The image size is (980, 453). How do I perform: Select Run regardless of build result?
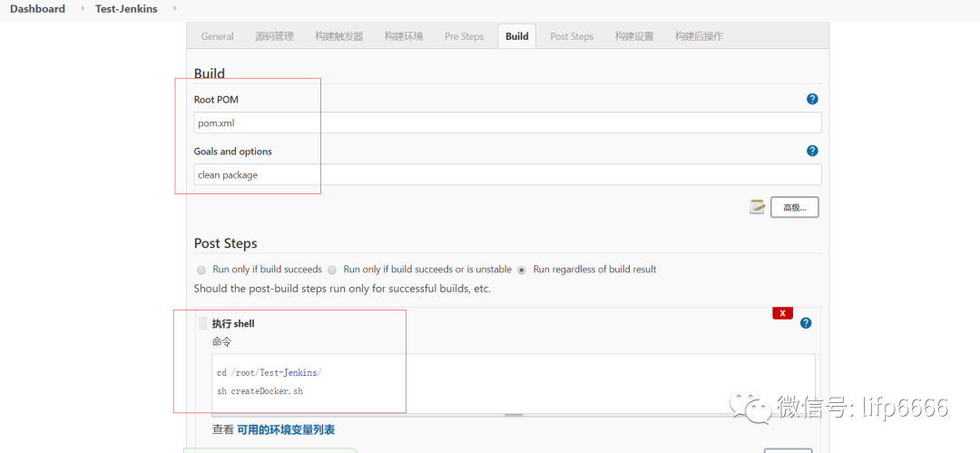click(521, 270)
